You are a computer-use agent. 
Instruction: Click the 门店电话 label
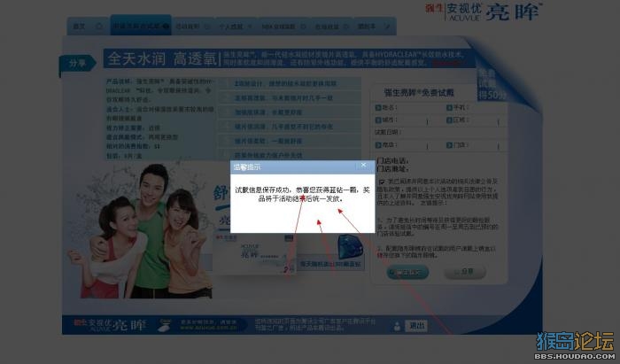pyautogui.click(x=393, y=161)
